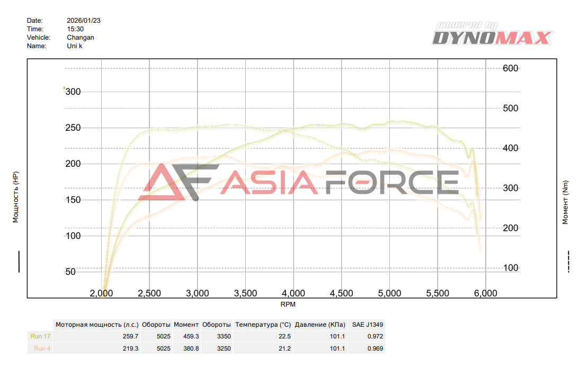The image size is (588, 367).
Task: Click the SAE J1349 column header
Action: pos(367,325)
